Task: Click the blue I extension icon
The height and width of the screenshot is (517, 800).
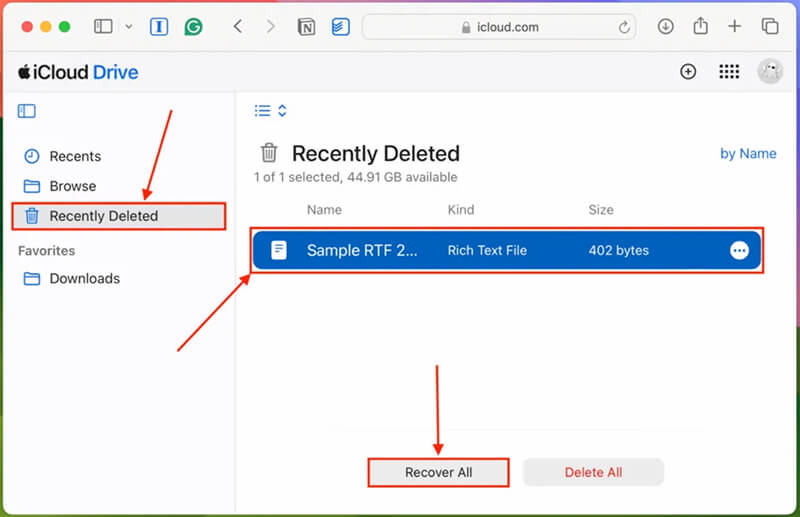Action: click(x=159, y=27)
